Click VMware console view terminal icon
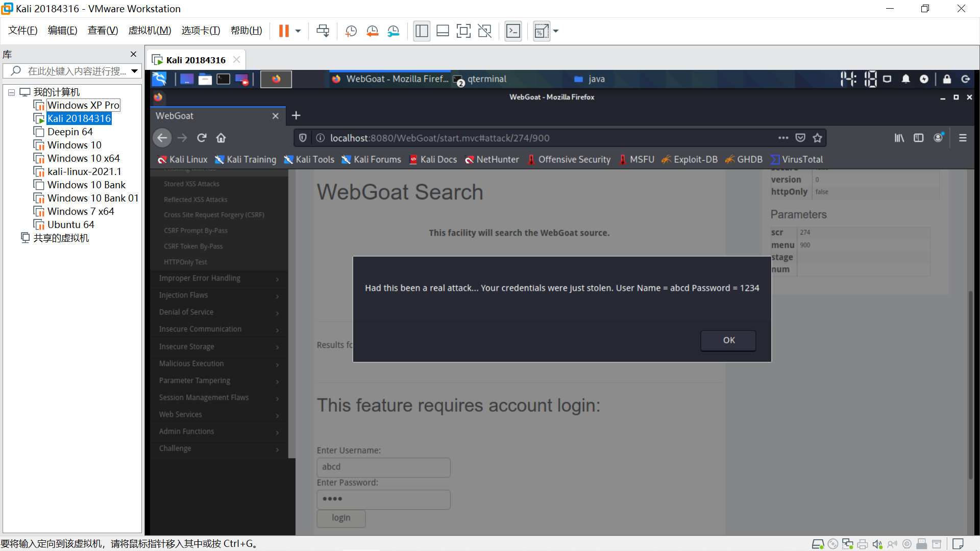Screen dimensions: 980x551 (x=513, y=31)
